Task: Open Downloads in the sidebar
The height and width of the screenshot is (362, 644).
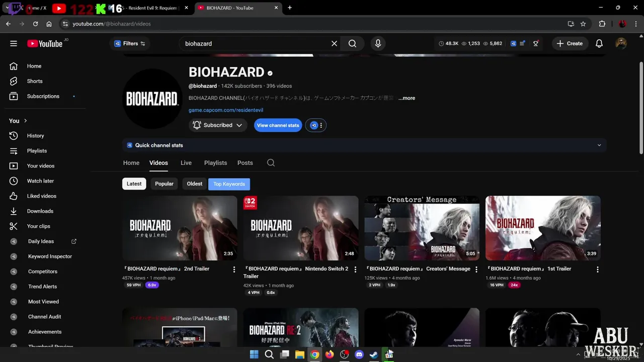Action: 40,211
